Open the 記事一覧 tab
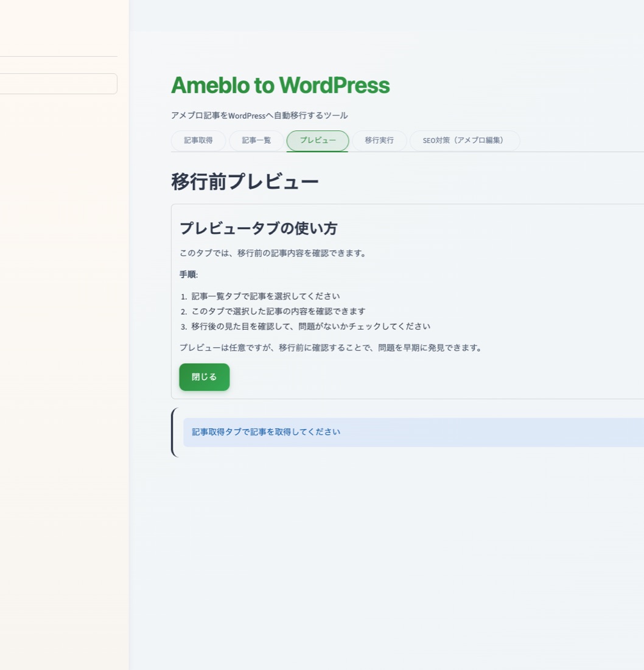The image size is (644, 670). (256, 140)
